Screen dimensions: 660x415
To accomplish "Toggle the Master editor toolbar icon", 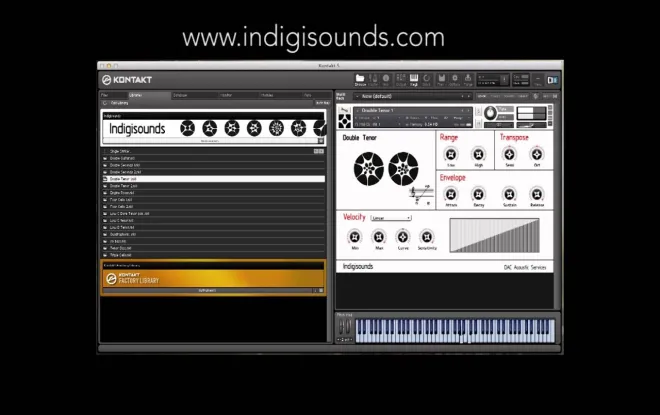I will [373, 79].
